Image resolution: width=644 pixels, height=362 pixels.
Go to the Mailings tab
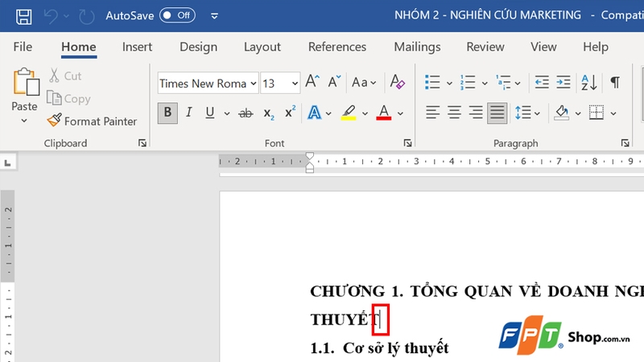coord(417,47)
